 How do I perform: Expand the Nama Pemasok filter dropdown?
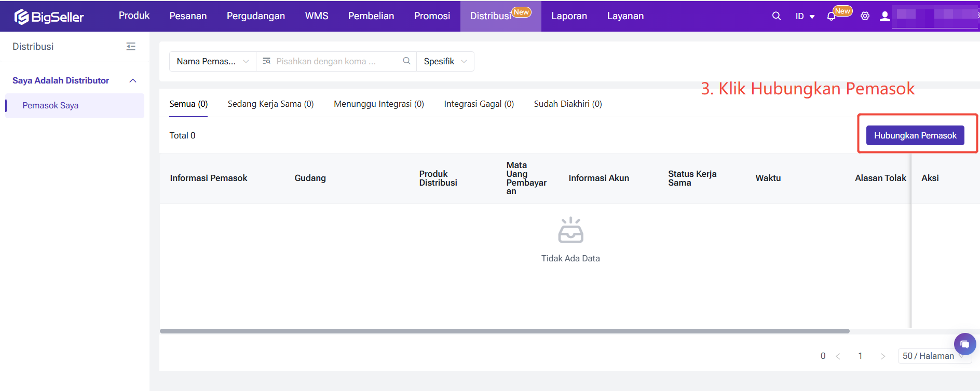pyautogui.click(x=212, y=61)
